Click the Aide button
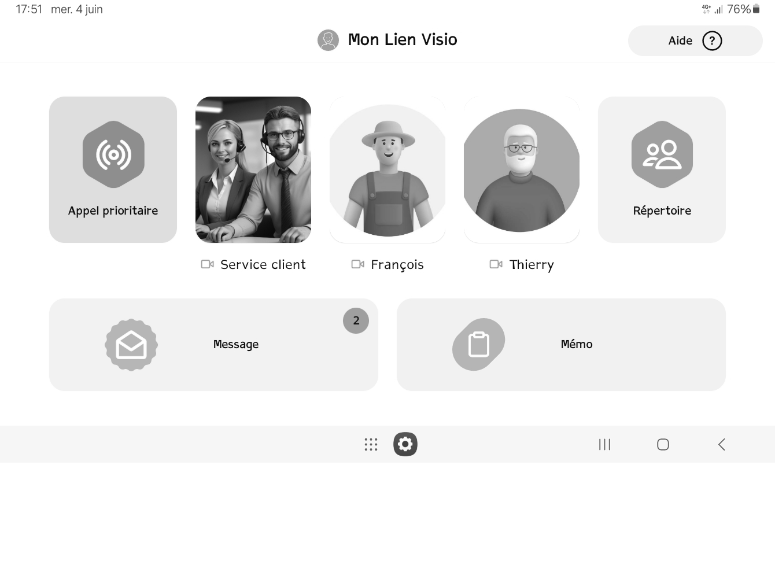This screenshot has width=775, height=580. click(695, 41)
